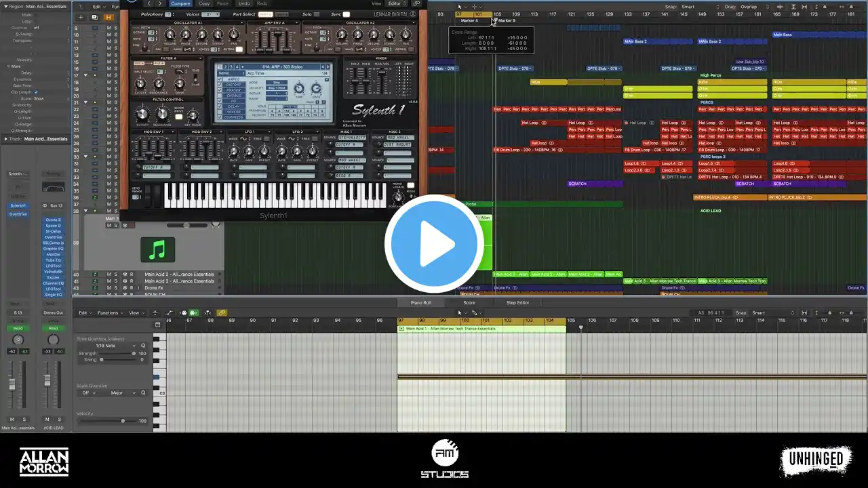
Task: Open the plugin View Editor dropdown
Action: pos(397,3)
